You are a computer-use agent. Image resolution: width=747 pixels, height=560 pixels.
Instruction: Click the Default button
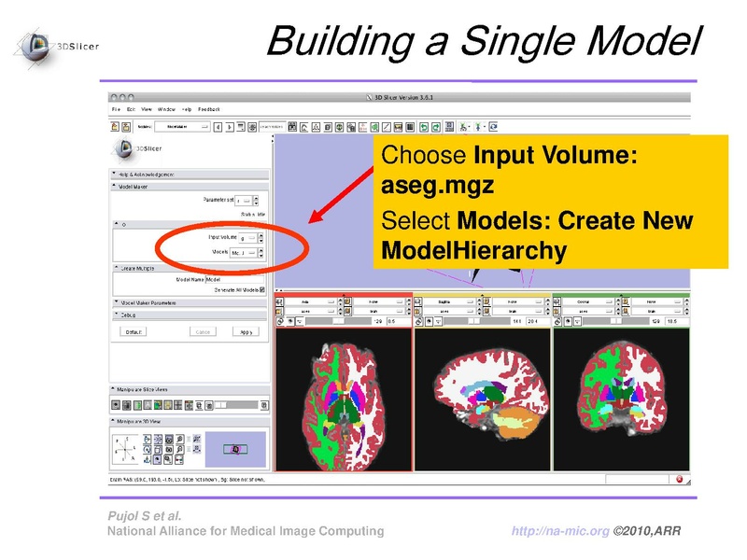point(134,332)
